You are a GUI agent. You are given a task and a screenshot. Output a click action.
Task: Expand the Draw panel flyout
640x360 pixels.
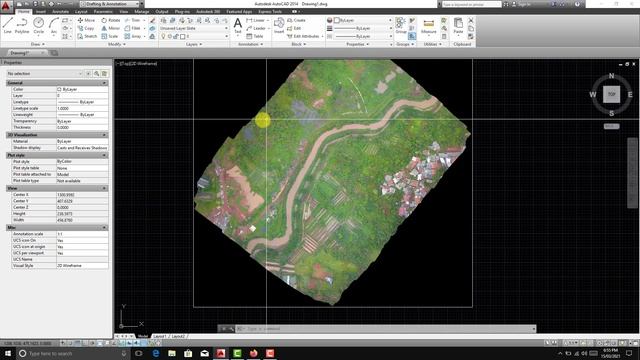tap(38, 44)
